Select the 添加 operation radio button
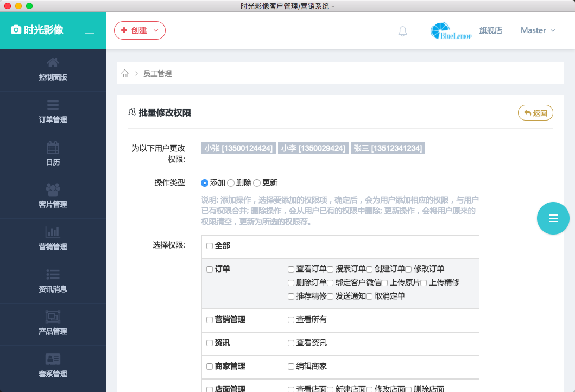The height and width of the screenshot is (392, 575). (205, 183)
